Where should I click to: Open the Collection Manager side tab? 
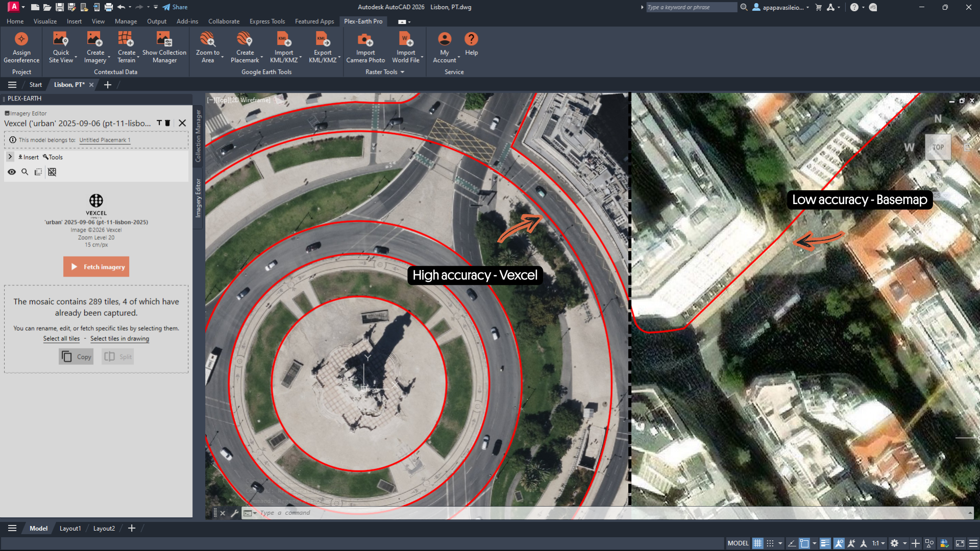click(198, 135)
